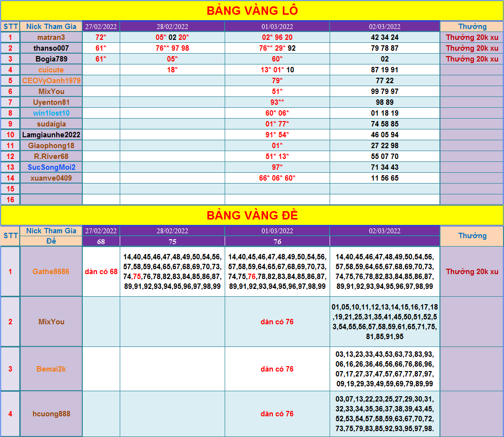
Task: Click cell '27 22 98' in the Giaophong18 row
Action: point(384,146)
